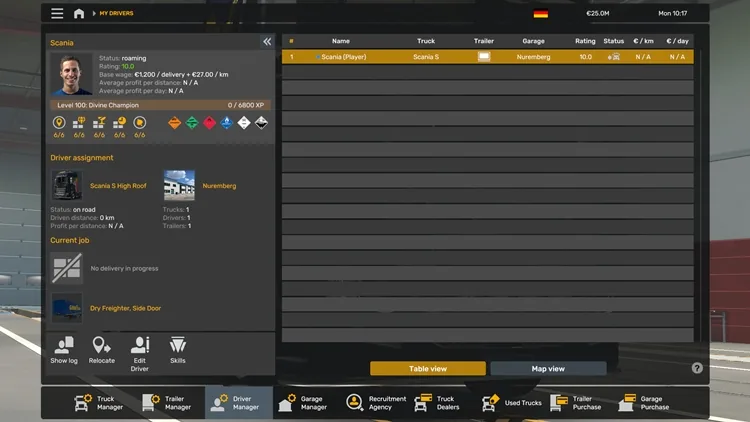Click the green ADR hazard class icon
The height and width of the screenshot is (422, 750).
click(192, 123)
